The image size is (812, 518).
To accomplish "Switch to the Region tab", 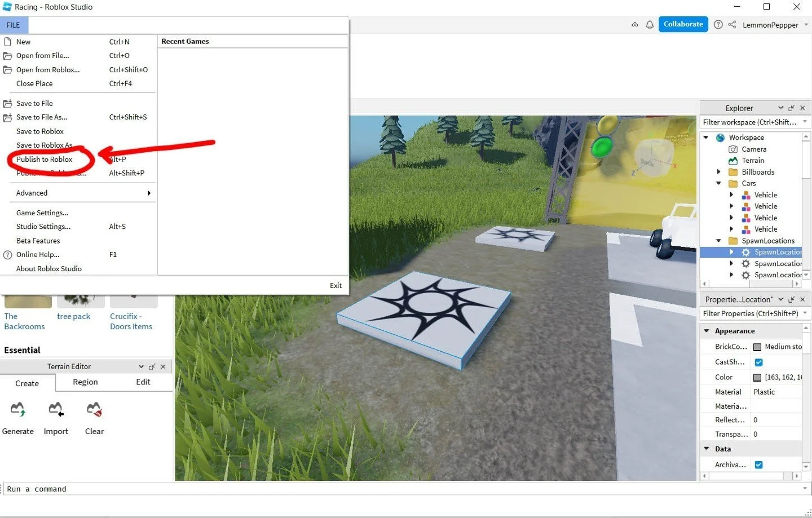I will pyautogui.click(x=85, y=382).
